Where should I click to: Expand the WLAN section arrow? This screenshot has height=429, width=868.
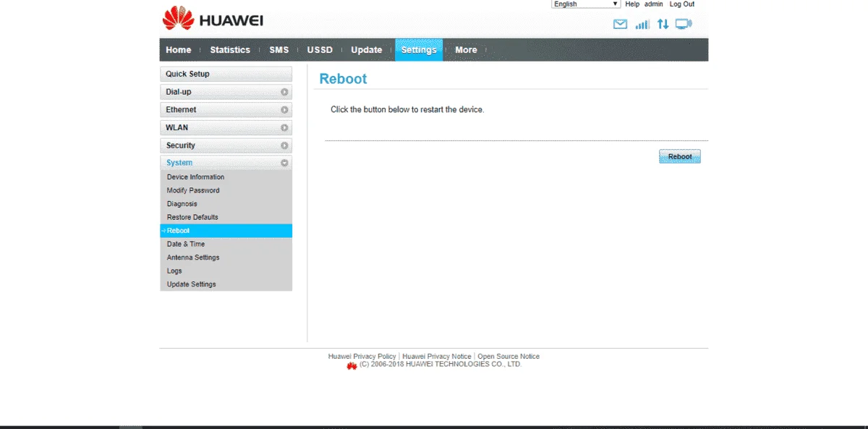click(285, 128)
